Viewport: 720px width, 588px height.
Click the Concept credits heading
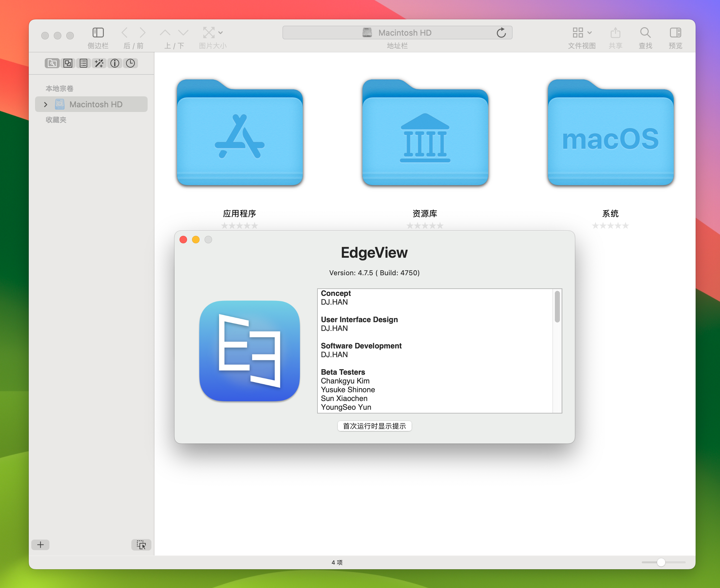(336, 293)
